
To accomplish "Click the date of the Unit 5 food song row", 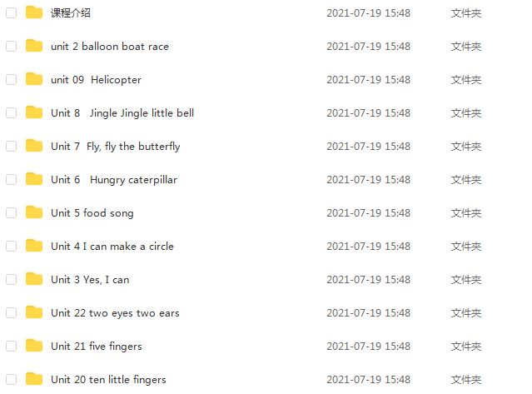I will pyautogui.click(x=368, y=212).
